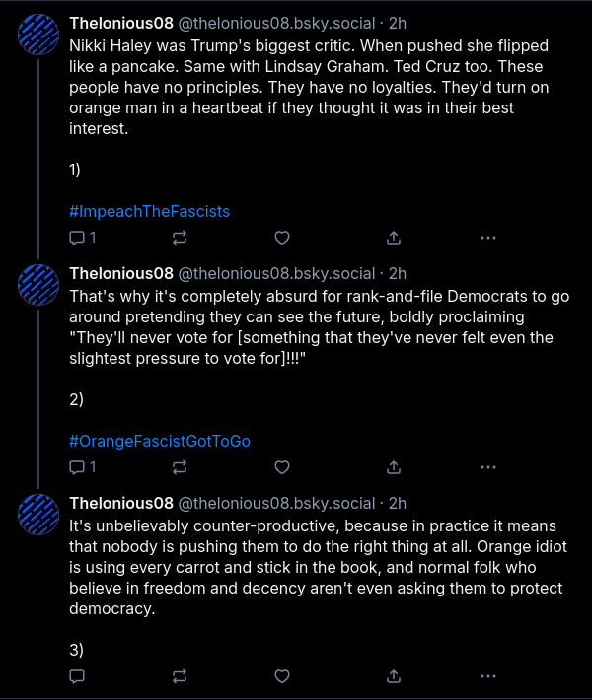Open the #OrangeFascistGotToGo hashtag
592x700 pixels.
tap(160, 441)
